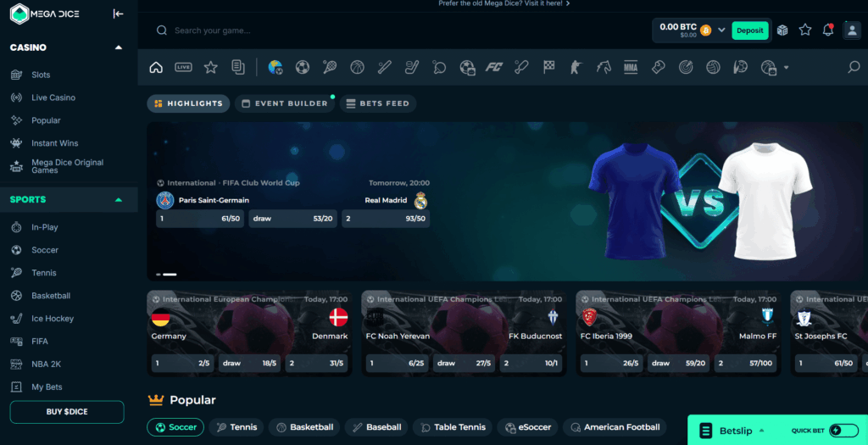Select the tennis racket icon in toolbar
This screenshot has height=445, width=868.
pyautogui.click(x=330, y=68)
